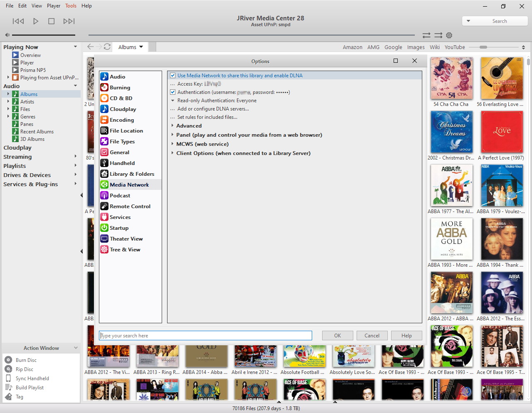Select the Library & Folders options icon
The width and height of the screenshot is (532, 413).
[x=104, y=174]
